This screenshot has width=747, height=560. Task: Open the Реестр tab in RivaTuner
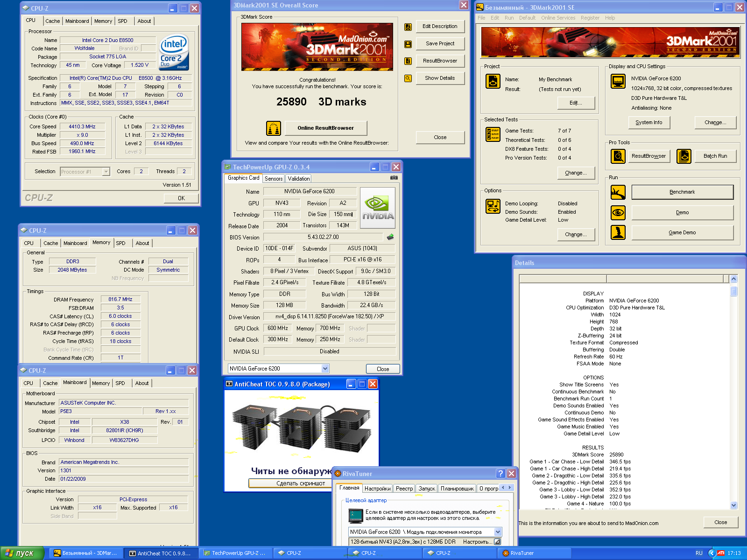404,489
